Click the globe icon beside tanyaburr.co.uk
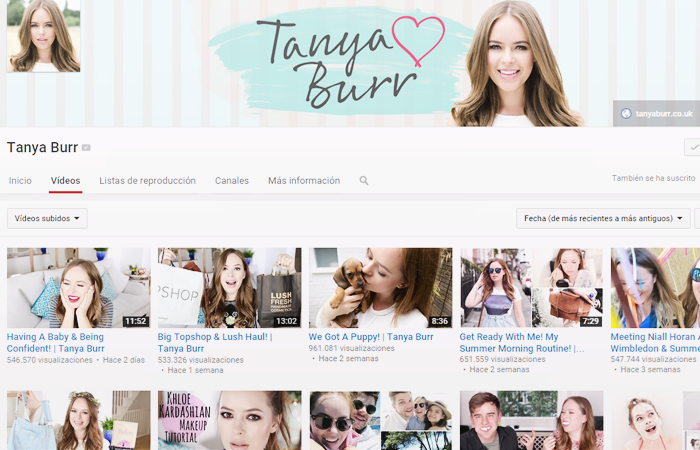Viewport: 700px width, 450px height. coord(626,113)
